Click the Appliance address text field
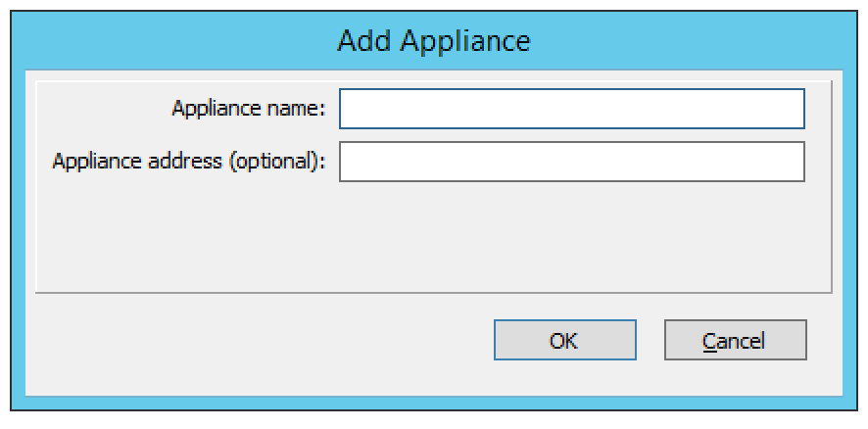The height and width of the screenshot is (429, 868). pos(571,162)
